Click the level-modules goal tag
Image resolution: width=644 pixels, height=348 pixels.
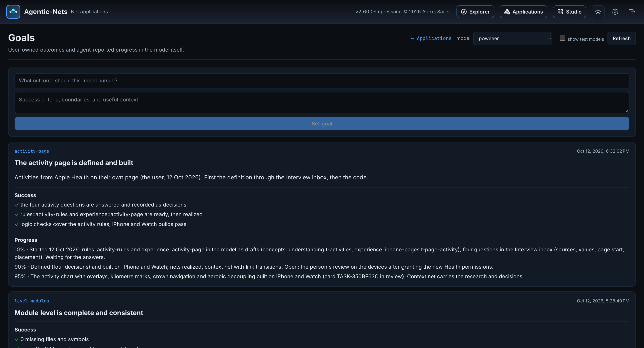click(x=32, y=301)
